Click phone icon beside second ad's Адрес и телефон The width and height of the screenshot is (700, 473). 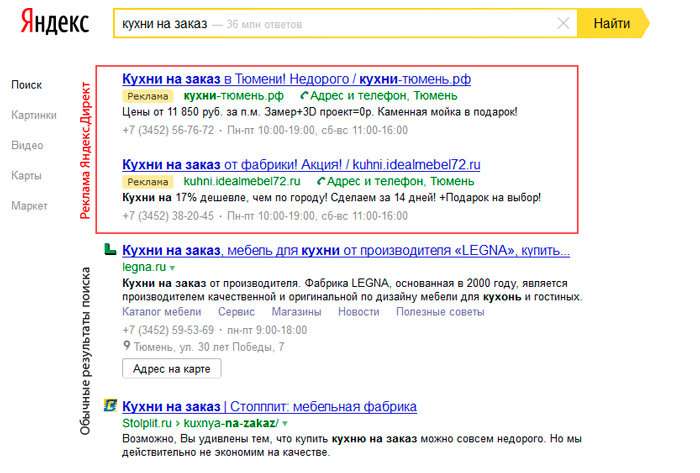pyautogui.click(x=321, y=181)
